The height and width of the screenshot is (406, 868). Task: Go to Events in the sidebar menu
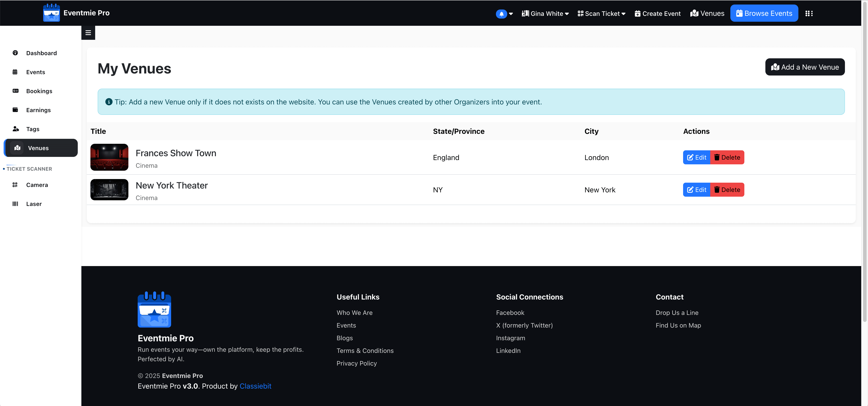pyautogui.click(x=35, y=72)
